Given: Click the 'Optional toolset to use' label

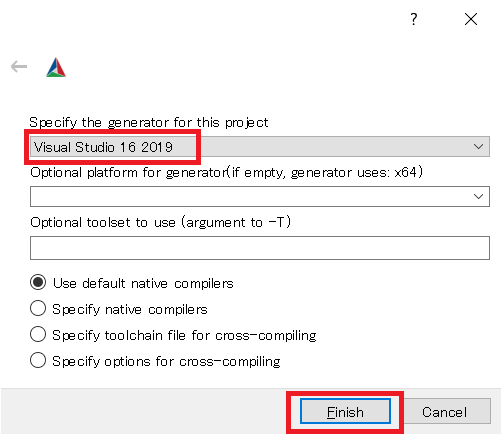Looking at the screenshot, I should click(x=160, y=222).
